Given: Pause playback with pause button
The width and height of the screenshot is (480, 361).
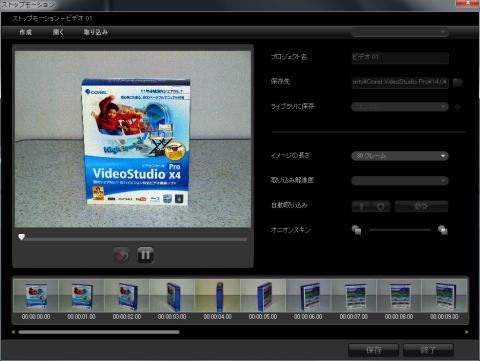Looking at the screenshot, I should coord(145,255).
